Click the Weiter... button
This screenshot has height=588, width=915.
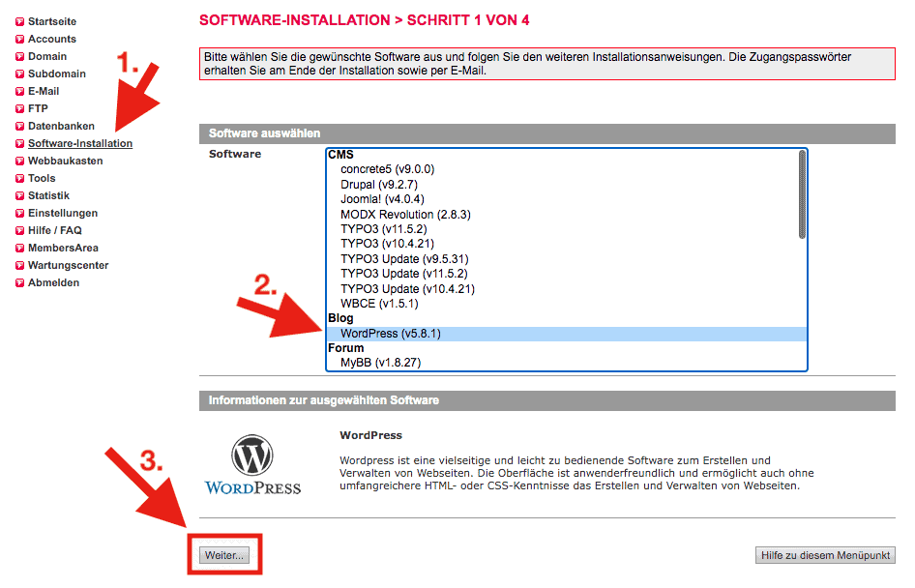(x=224, y=555)
